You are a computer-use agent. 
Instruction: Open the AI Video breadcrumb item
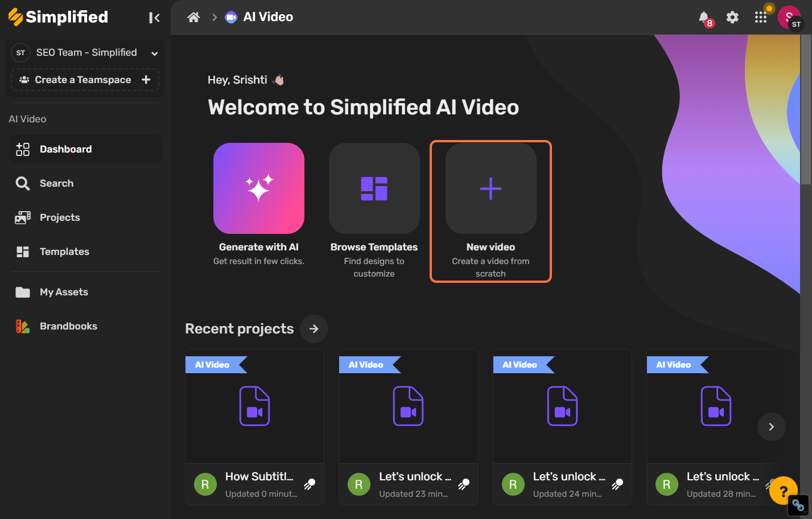pos(267,17)
